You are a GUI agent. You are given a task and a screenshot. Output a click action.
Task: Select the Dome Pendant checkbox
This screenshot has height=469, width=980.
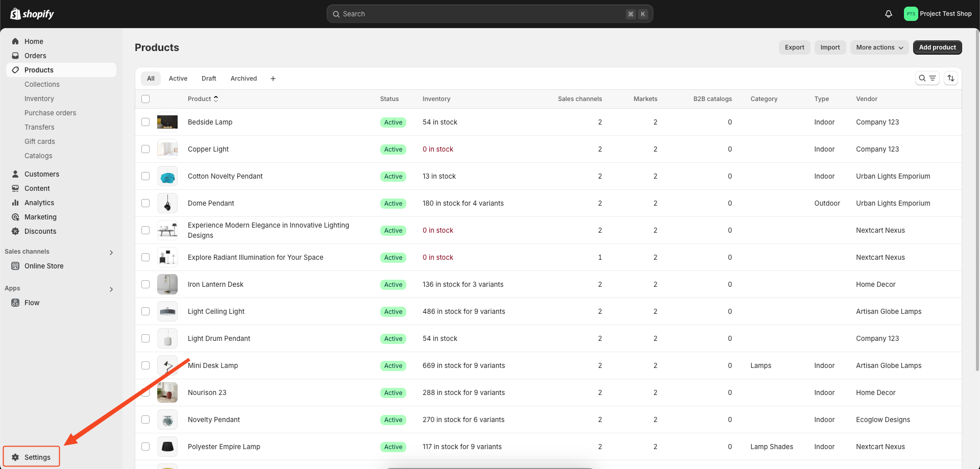[145, 203]
